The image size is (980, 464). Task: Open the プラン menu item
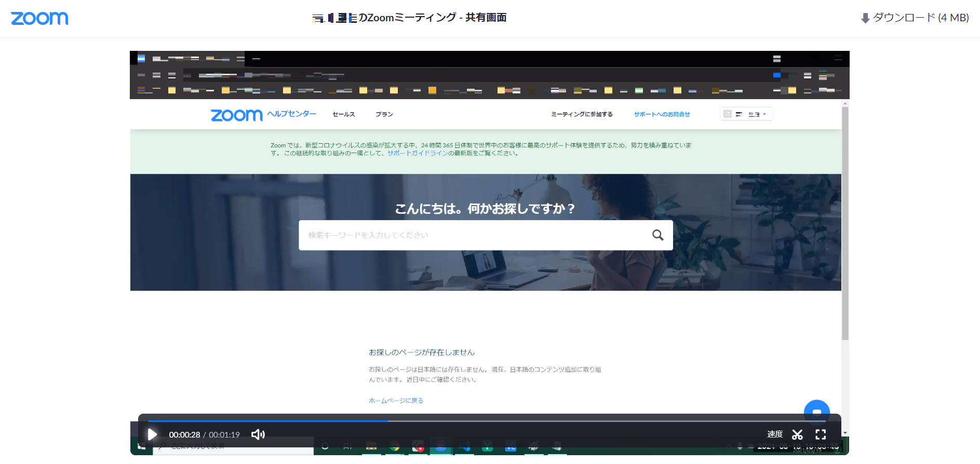coord(384,114)
